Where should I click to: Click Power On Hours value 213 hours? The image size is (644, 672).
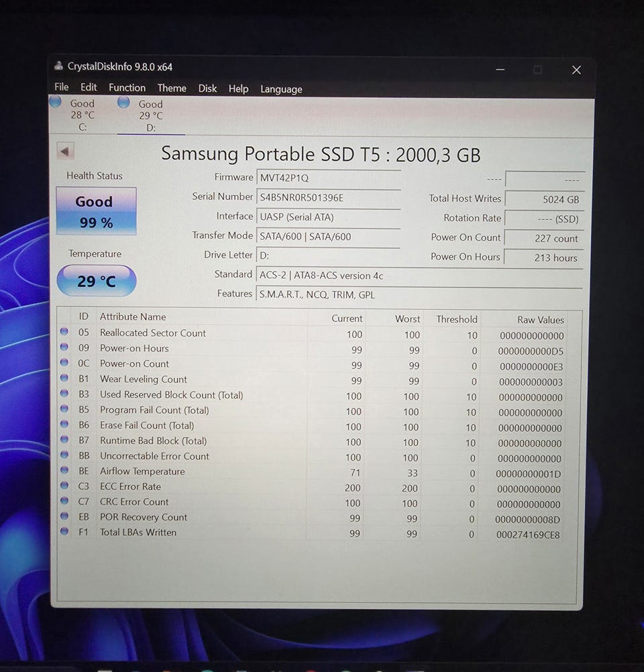(544, 258)
